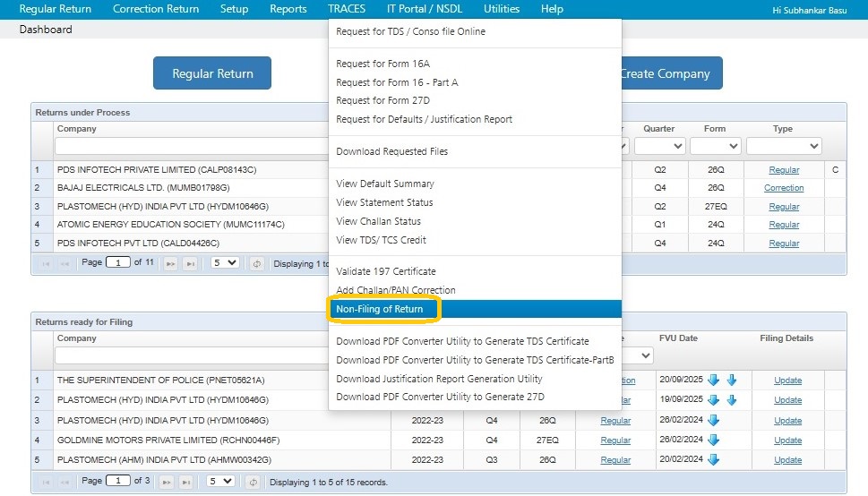The height and width of the screenshot is (496, 868).
Task: Open the Type filter dropdown
Action: (x=784, y=146)
